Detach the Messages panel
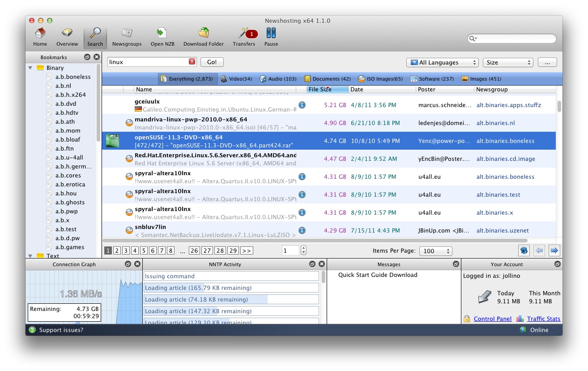The image size is (588, 371). 456,264
